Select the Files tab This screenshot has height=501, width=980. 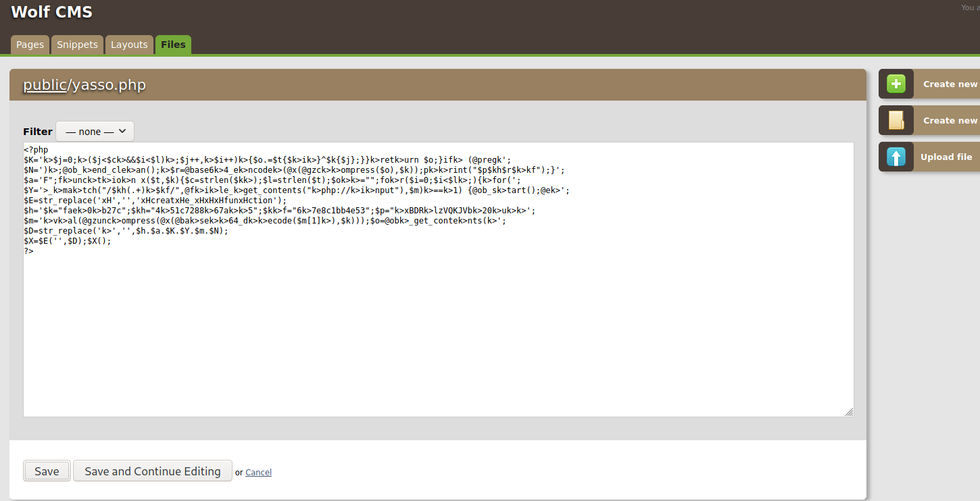click(x=173, y=45)
